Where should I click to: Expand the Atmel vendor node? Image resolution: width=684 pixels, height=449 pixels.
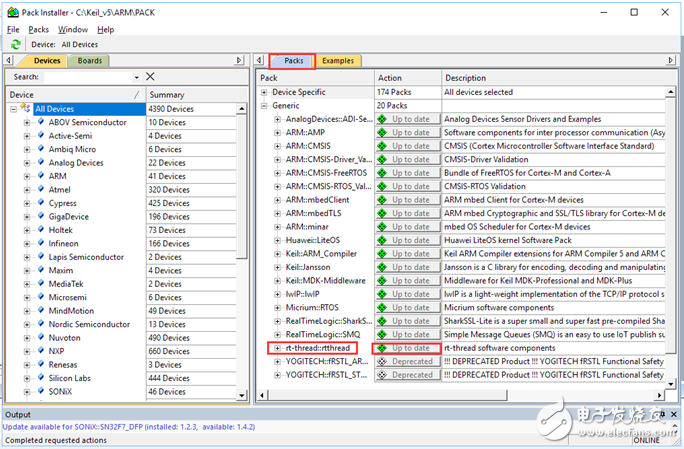click(x=27, y=190)
